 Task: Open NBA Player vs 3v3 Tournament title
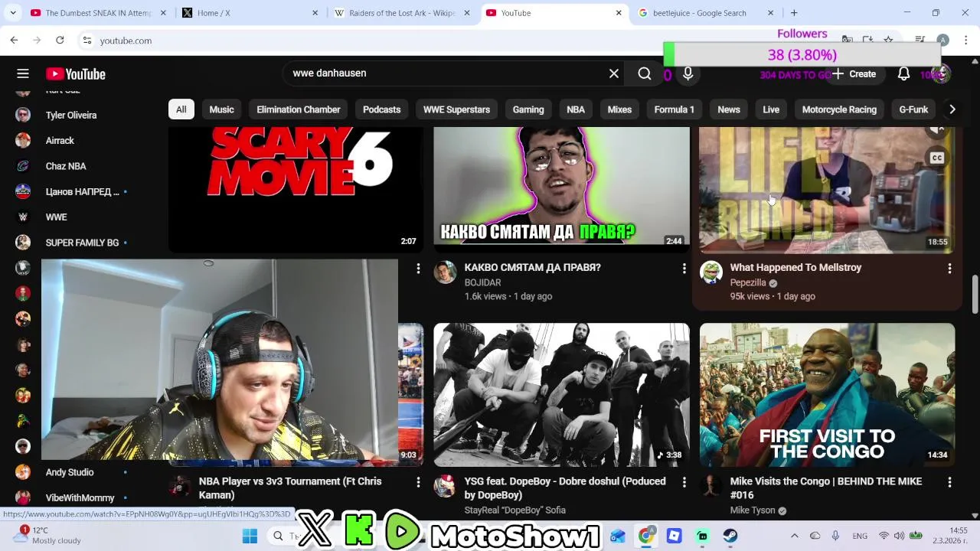click(290, 488)
